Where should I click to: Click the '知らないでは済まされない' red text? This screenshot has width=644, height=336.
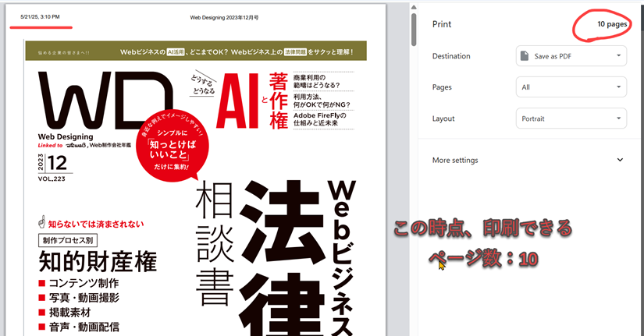[x=96, y=224]
